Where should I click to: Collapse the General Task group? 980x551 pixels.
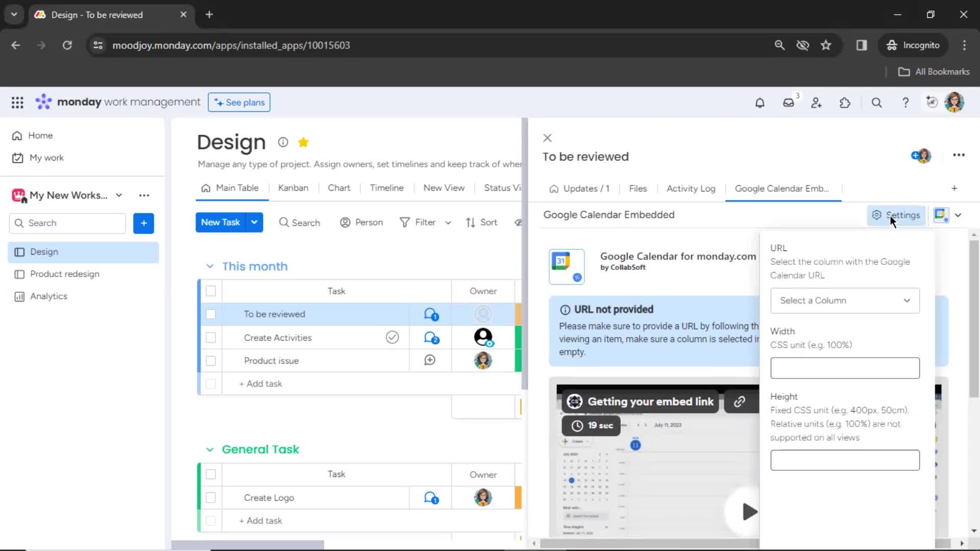pos(210,449)
